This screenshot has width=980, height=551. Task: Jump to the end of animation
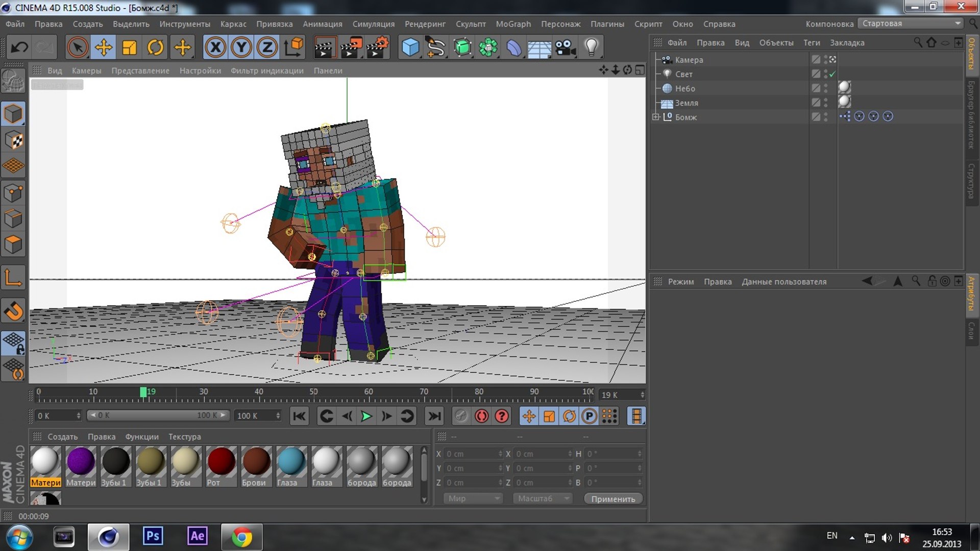click(434, 416)
